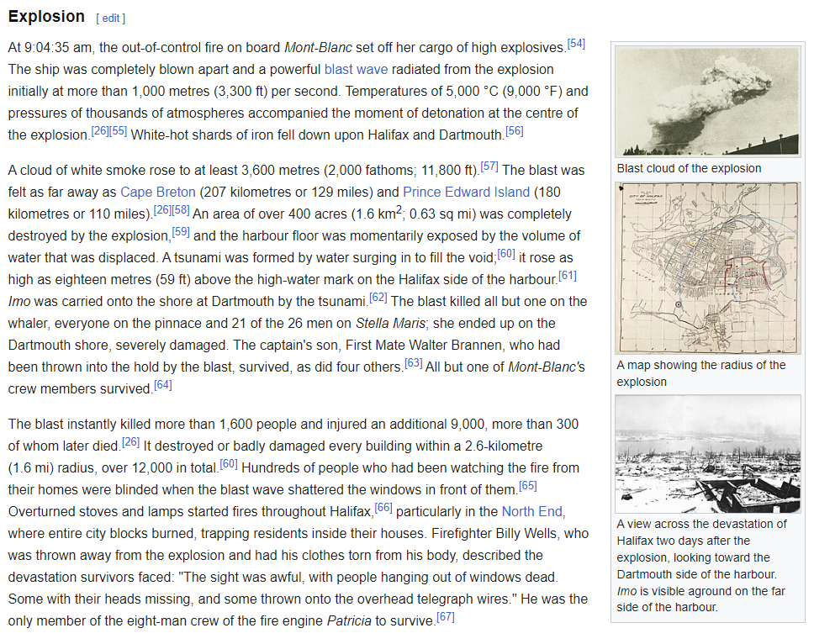The width and height of the screenshot is (814, 644).
Task: Click the 'A view across the devastation' caption
Action: click(702, 566)
